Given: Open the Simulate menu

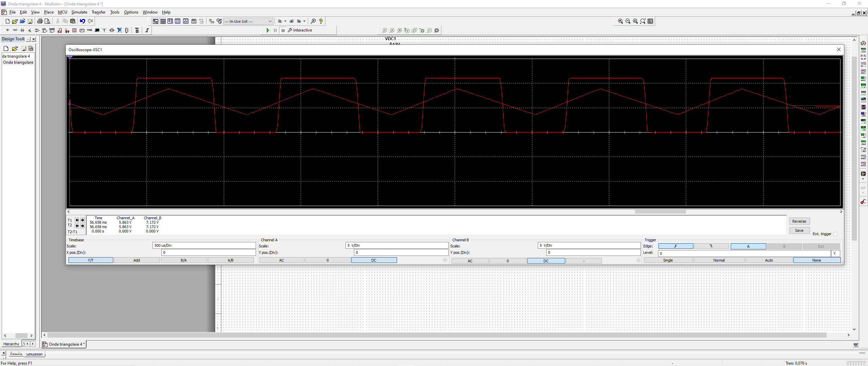Looking at the screenshot, I should [x=79, y=12].
